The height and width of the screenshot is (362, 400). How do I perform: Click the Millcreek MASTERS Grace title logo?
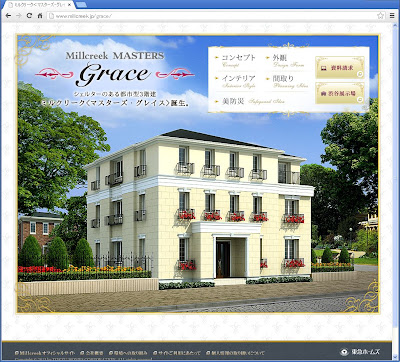coord(115,68)
